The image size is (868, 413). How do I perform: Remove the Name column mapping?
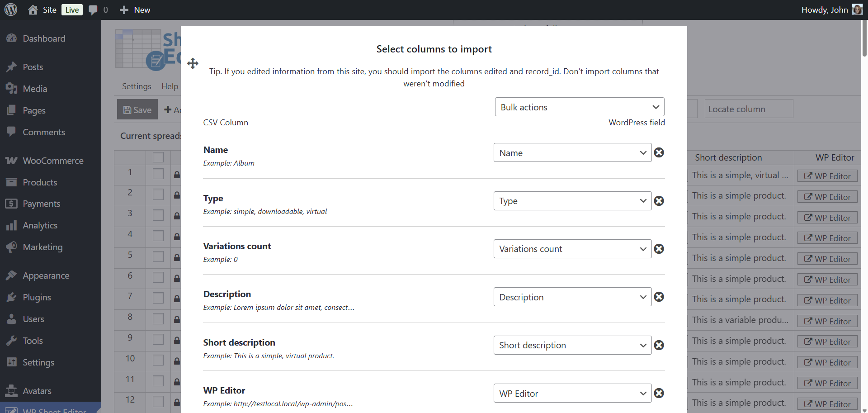pos(659,153)
